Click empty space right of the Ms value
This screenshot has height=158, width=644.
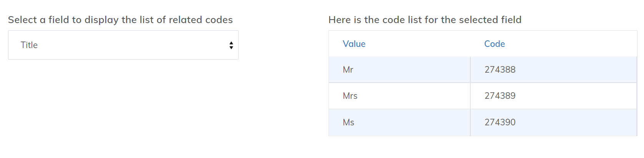(411, 122)
